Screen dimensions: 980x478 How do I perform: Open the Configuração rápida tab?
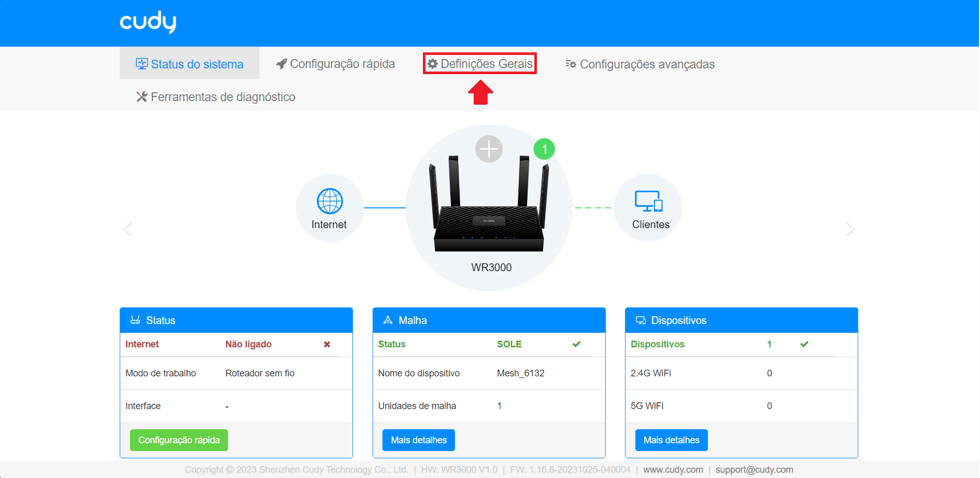tap(336, 64)
